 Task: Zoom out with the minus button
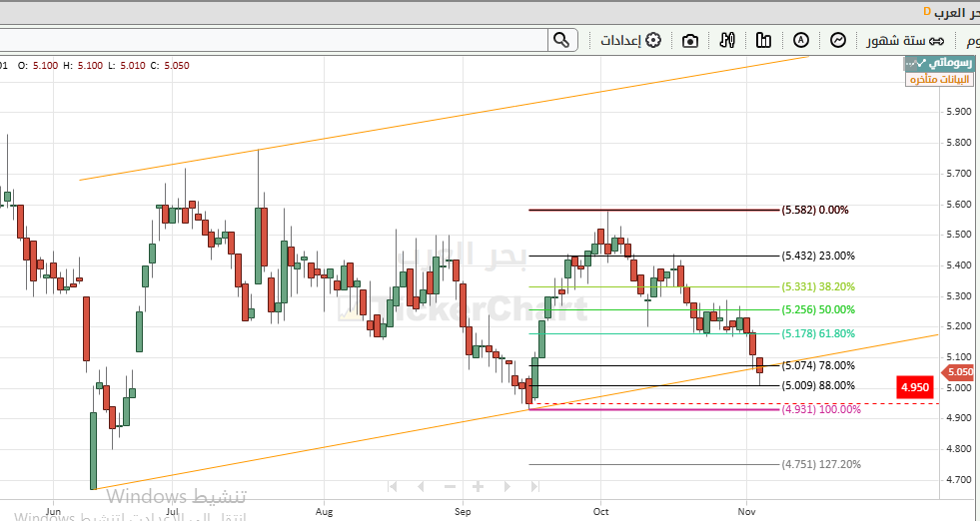point(451,486)
